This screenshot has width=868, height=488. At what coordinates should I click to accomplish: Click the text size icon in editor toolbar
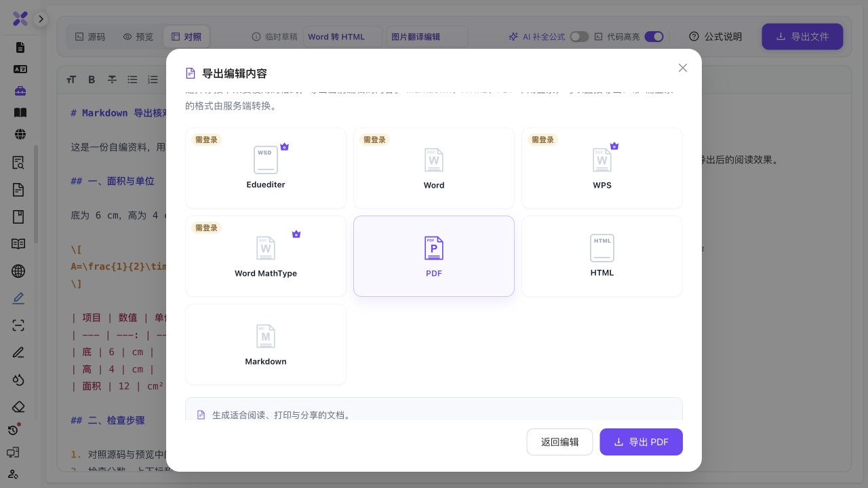click(71, 79)
